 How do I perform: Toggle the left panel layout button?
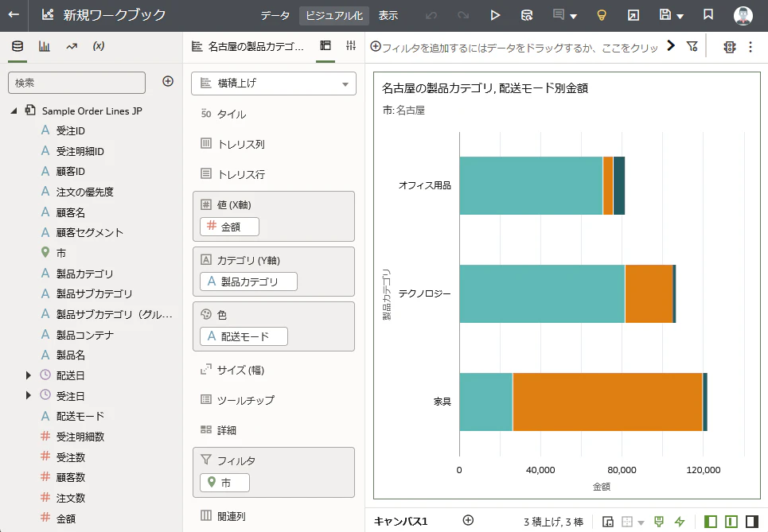(710, 522)
